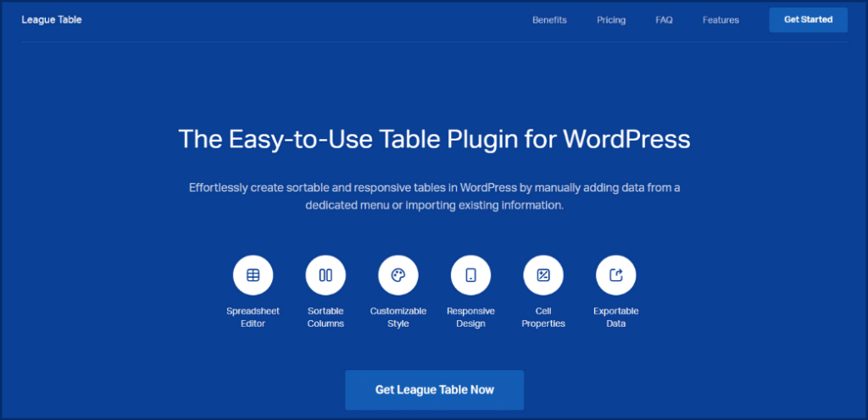Image resolution: width=868 pixels, height=420 pixels.
Task: Click the Exportable Data text label
Action: (615, 318)
